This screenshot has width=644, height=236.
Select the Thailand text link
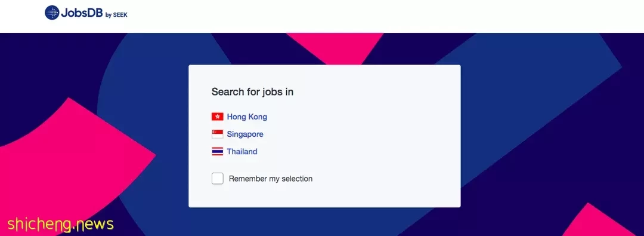click(x=242, y=152)
